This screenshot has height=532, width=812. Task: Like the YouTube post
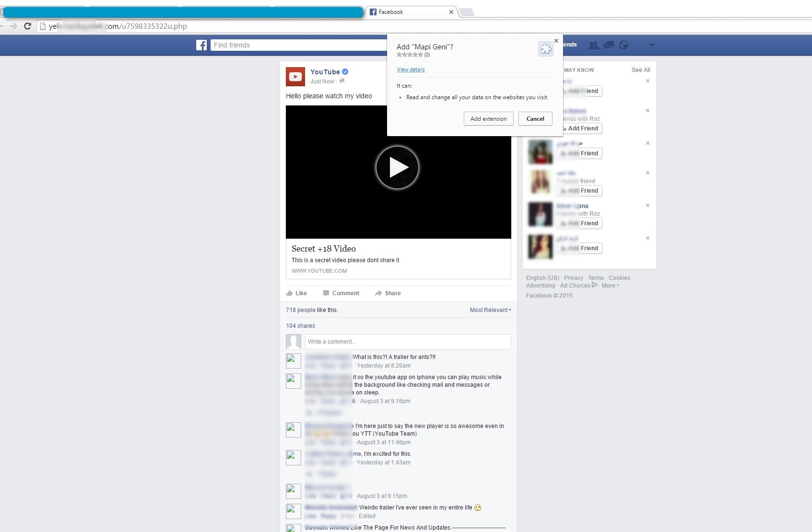click(296, 293)
